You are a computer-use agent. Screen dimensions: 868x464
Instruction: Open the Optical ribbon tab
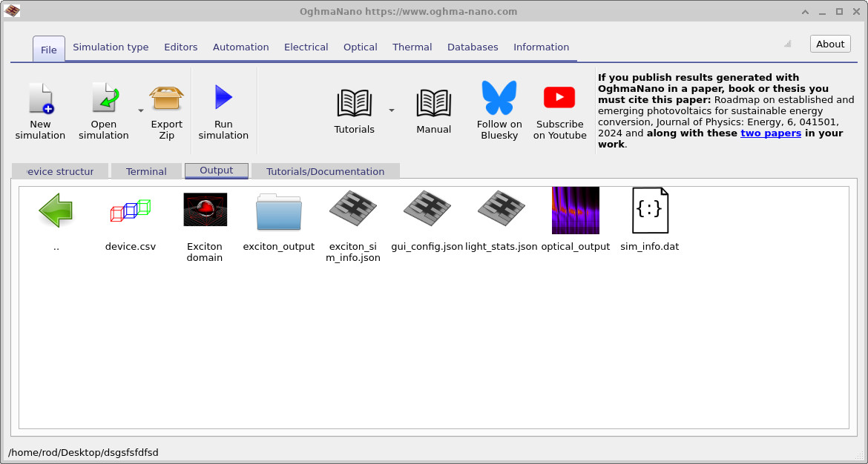(x=360, y=47)
